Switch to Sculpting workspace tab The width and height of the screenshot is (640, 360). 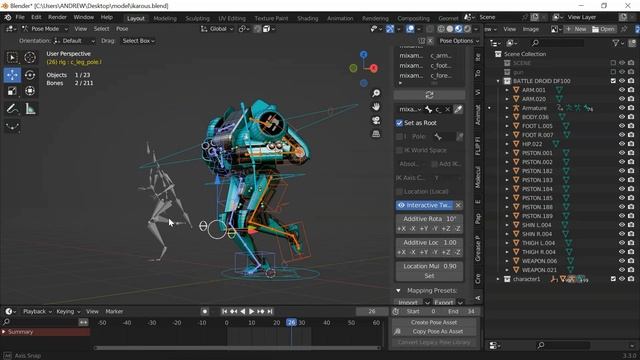[197, 18]
